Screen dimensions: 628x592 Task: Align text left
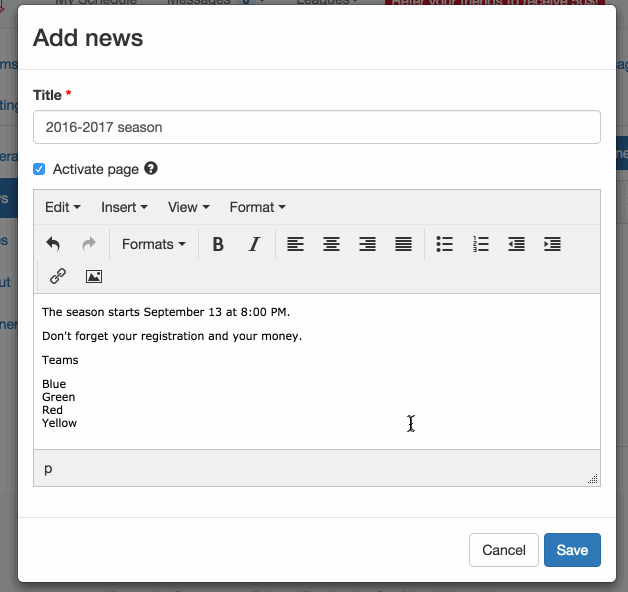tap(295, 244)
